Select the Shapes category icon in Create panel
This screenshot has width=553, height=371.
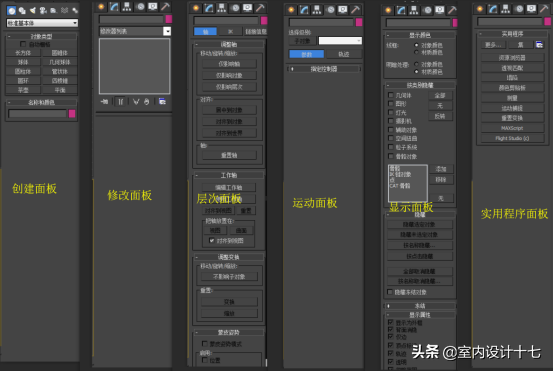tap(22, 11)
